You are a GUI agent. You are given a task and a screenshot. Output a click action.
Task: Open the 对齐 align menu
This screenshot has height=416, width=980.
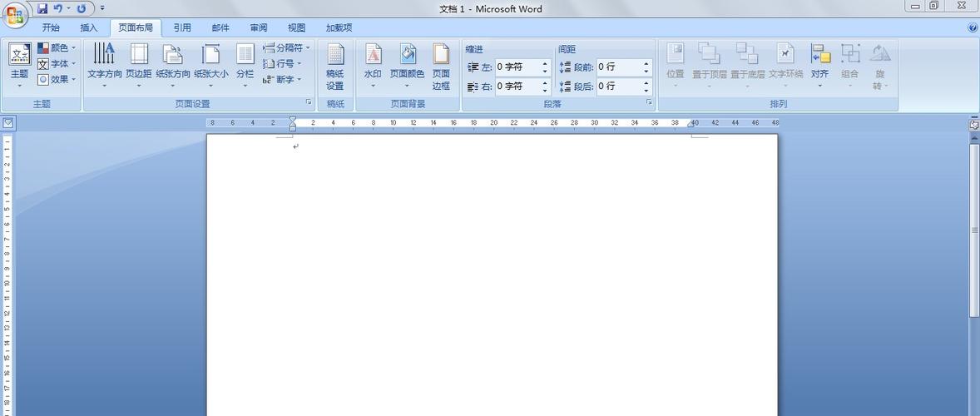[820, 66]
